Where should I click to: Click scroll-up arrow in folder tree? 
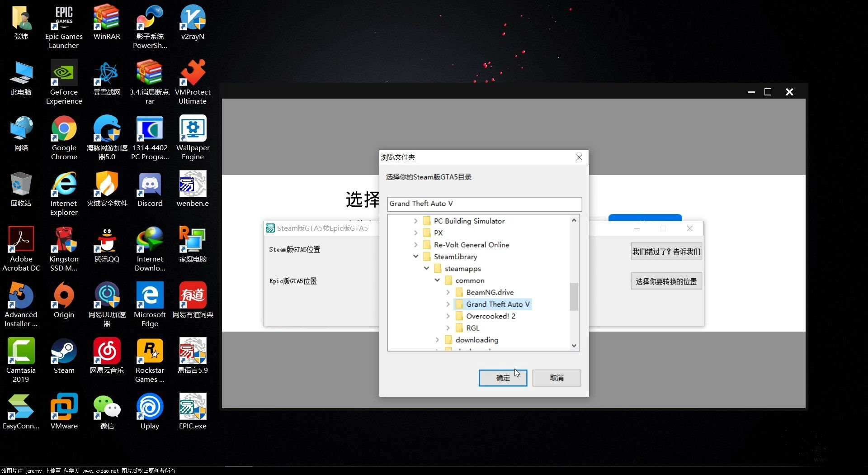click(x=574, y=220)
